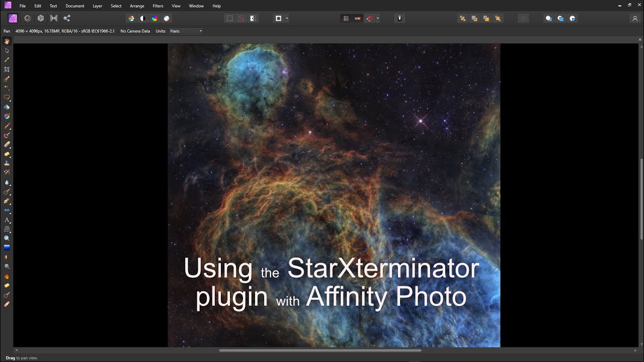This screenshot has width=644, height=362.
Task: Click the Select All marquee icon
Action: click(229, 18)
